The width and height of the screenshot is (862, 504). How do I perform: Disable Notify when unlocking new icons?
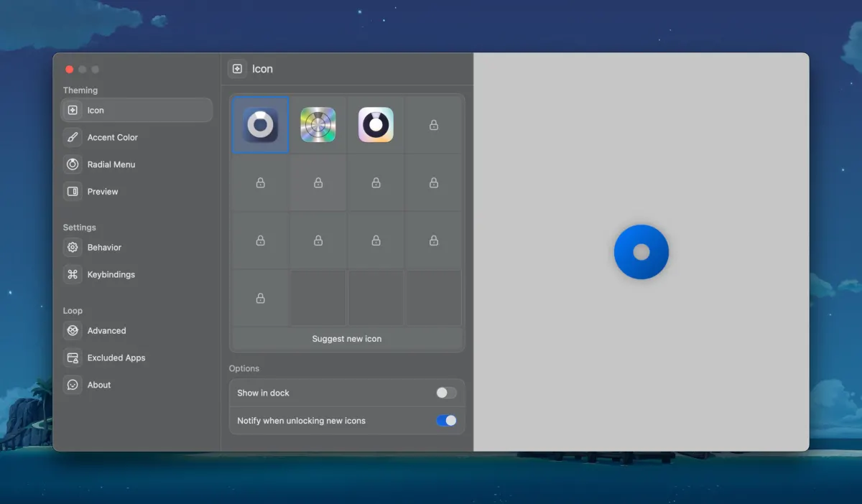tap(446, 421)
